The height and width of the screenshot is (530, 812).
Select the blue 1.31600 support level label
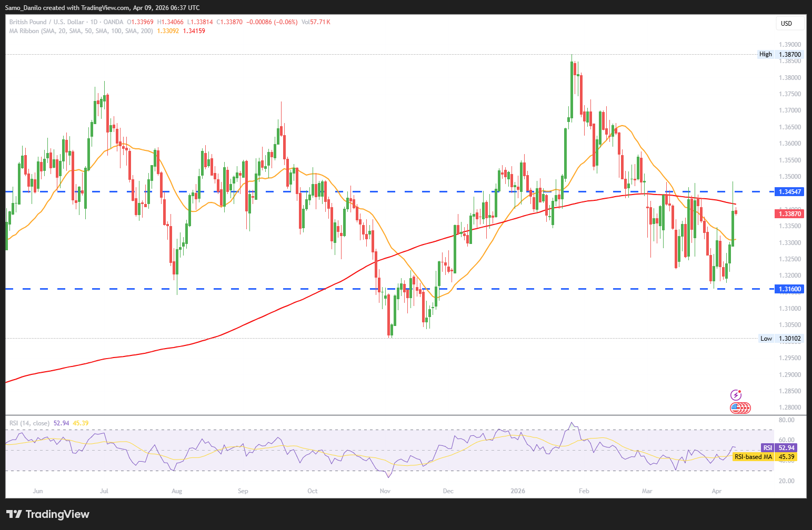pos(789,289)
